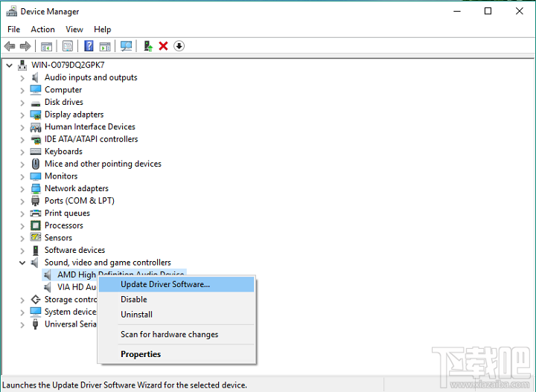Choose Scan for hardware changes in context menu
The image size is (536, 392).
tap(176, 334)
